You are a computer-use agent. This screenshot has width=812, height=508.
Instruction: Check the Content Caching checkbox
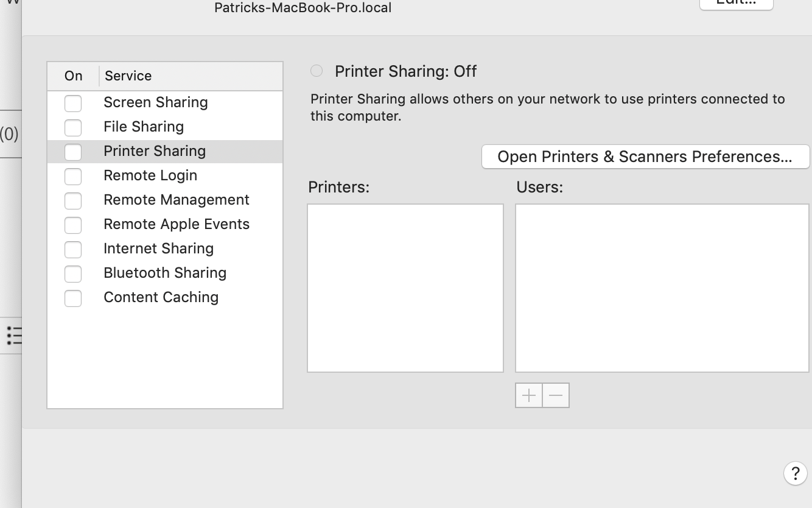[x=73, y=298]
